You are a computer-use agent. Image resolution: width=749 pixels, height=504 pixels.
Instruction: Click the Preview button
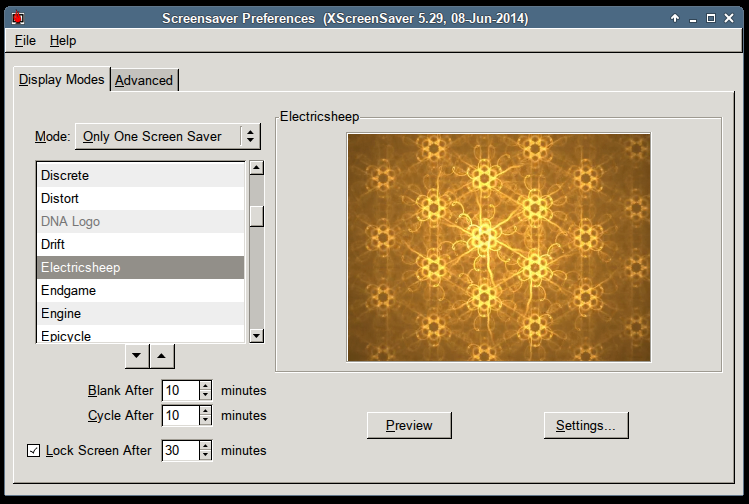tap(409, 425)
